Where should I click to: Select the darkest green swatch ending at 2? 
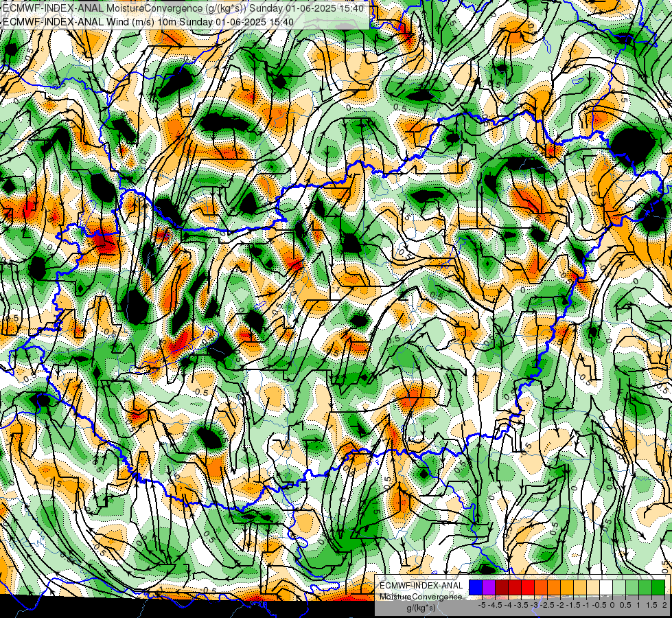click(x=658, y=588)
